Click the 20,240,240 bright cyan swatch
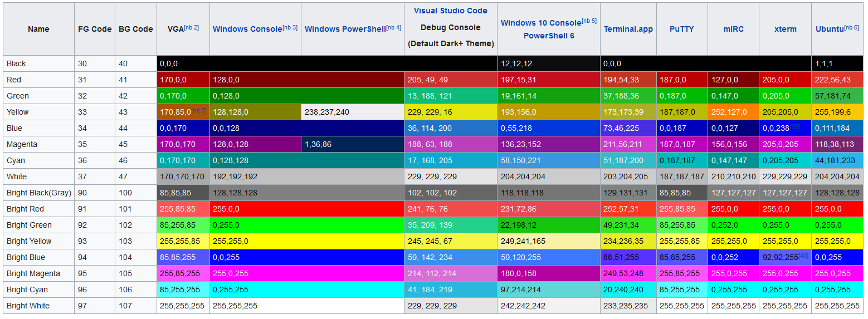The height and width of the screenshot is (319, 868). (628, 289)
